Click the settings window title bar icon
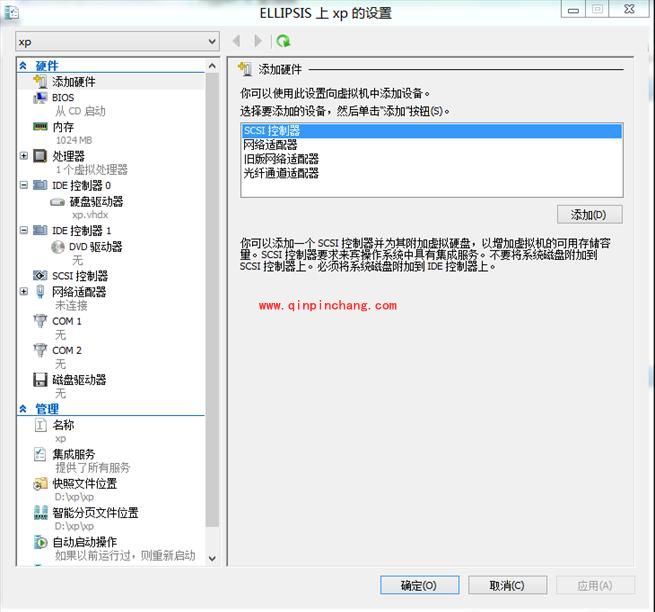The height and width of the screenshot is (612, 655). pos(12,13)
